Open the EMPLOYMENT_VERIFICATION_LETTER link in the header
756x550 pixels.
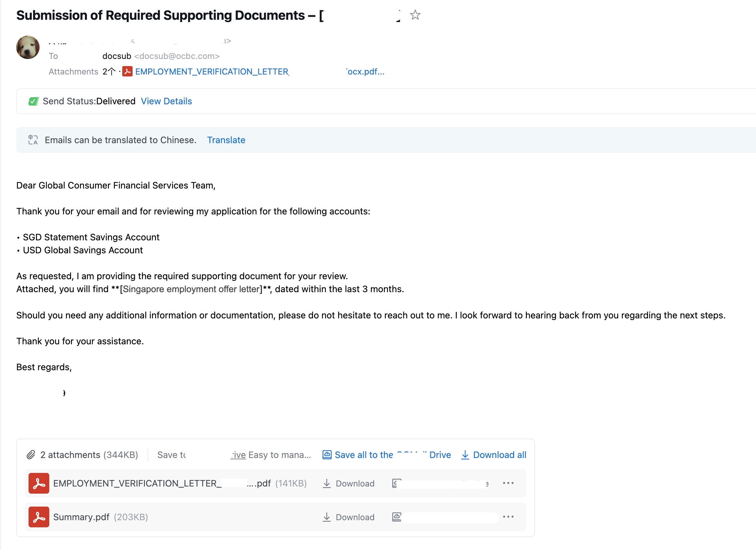(x=212, y=72)
